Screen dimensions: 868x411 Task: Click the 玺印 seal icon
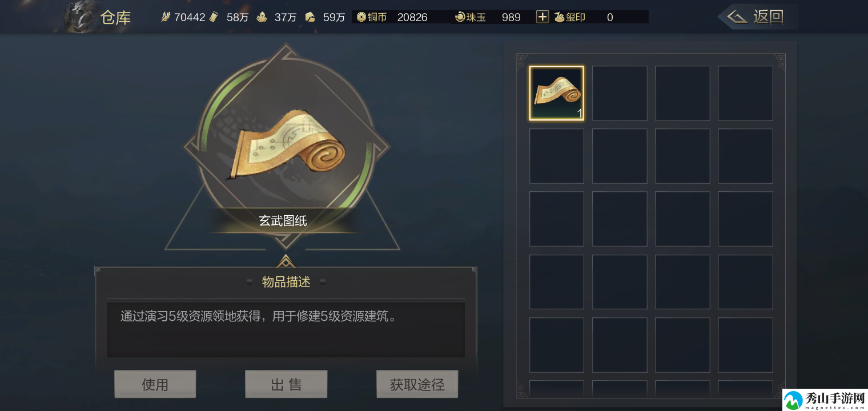tap(559, 17)
